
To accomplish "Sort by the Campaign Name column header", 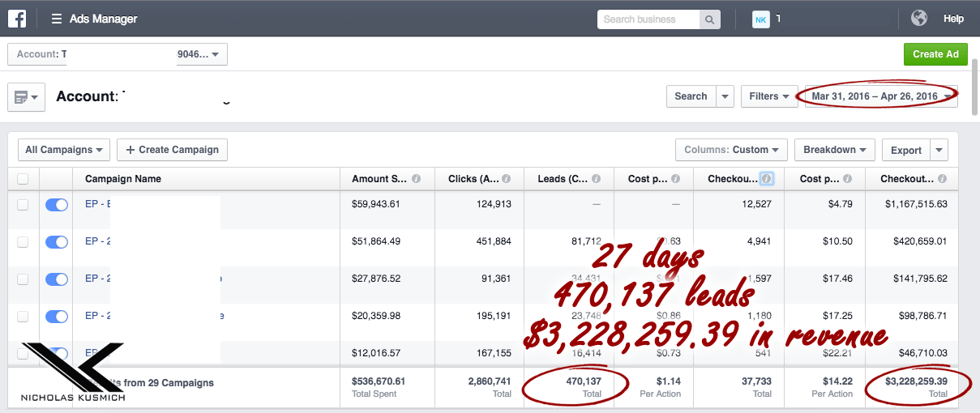I will [x=123, y=179].
